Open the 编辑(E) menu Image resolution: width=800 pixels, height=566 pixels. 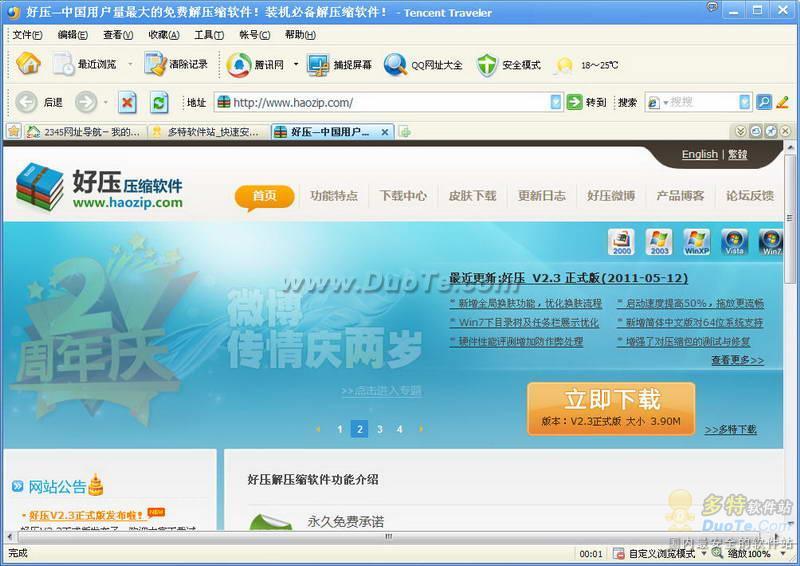(x=72, y=35)
